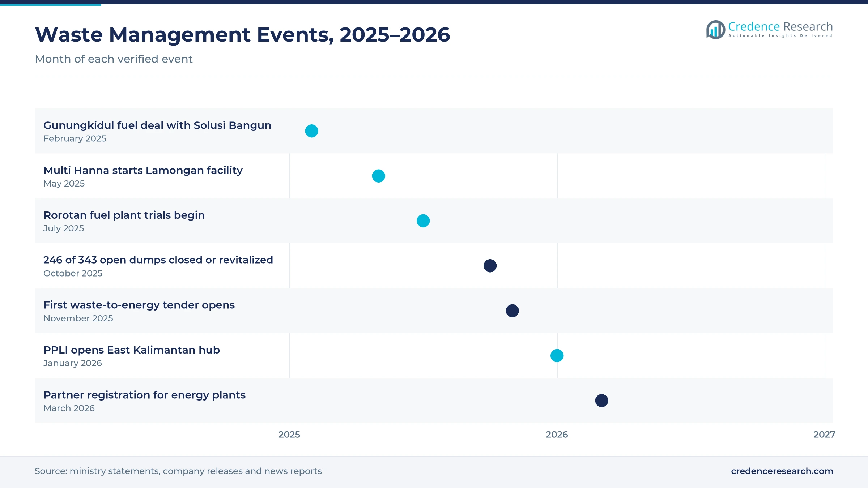
Task: Click the Credence Research brand name text
Action: [780, 26]
